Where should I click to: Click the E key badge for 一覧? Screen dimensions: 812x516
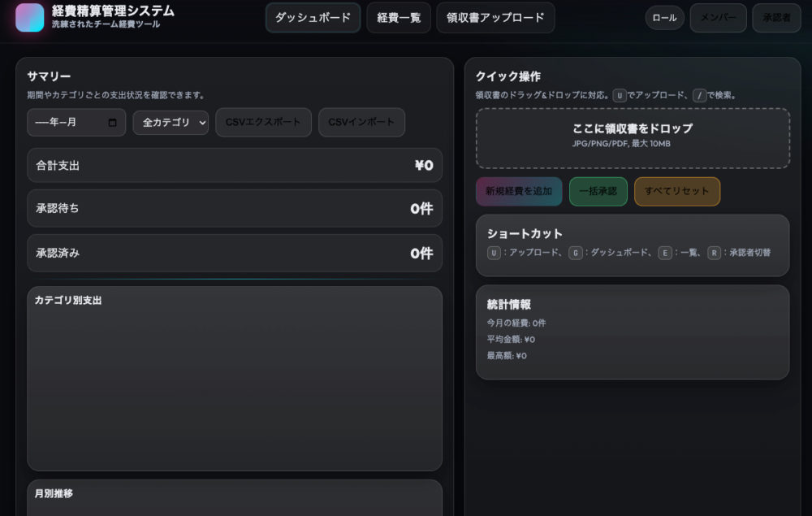click(665, 253)
